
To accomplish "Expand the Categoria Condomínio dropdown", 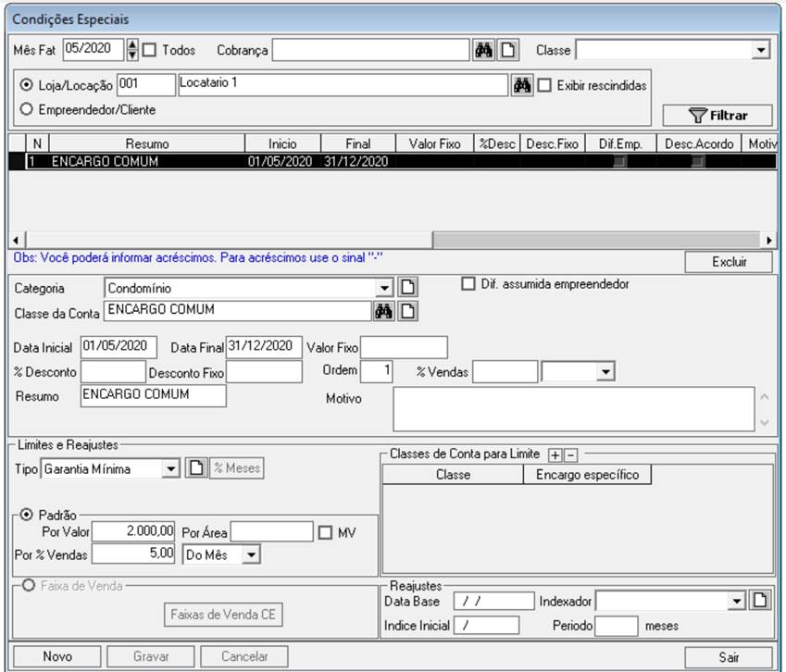I will pos(384,288).
